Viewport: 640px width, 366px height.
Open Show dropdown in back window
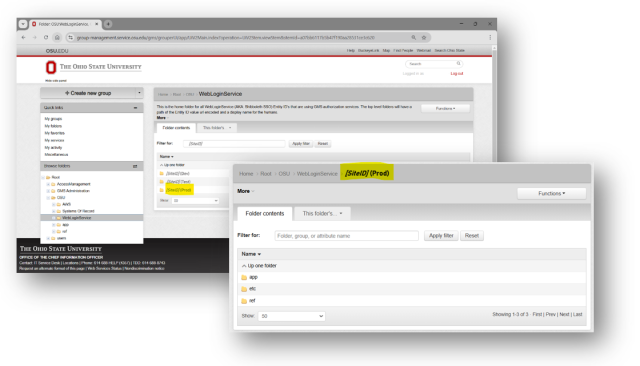196,201
